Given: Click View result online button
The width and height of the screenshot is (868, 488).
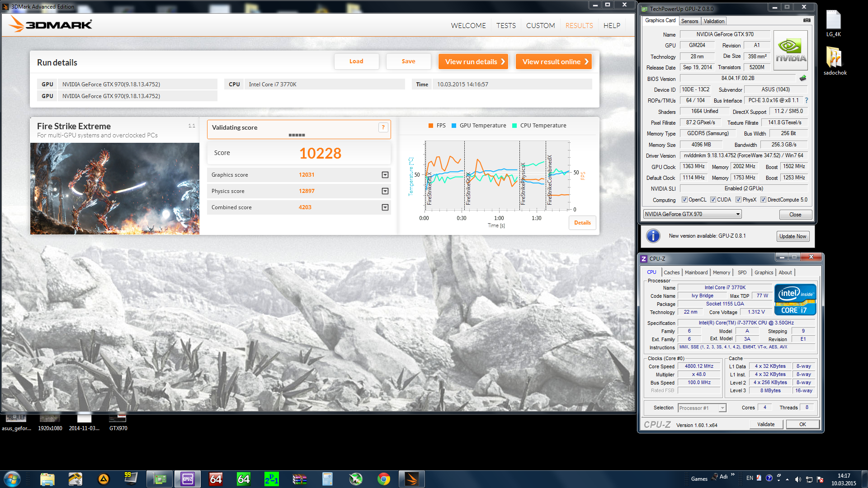Looking at the screenshot, I should tap(554, 62).
